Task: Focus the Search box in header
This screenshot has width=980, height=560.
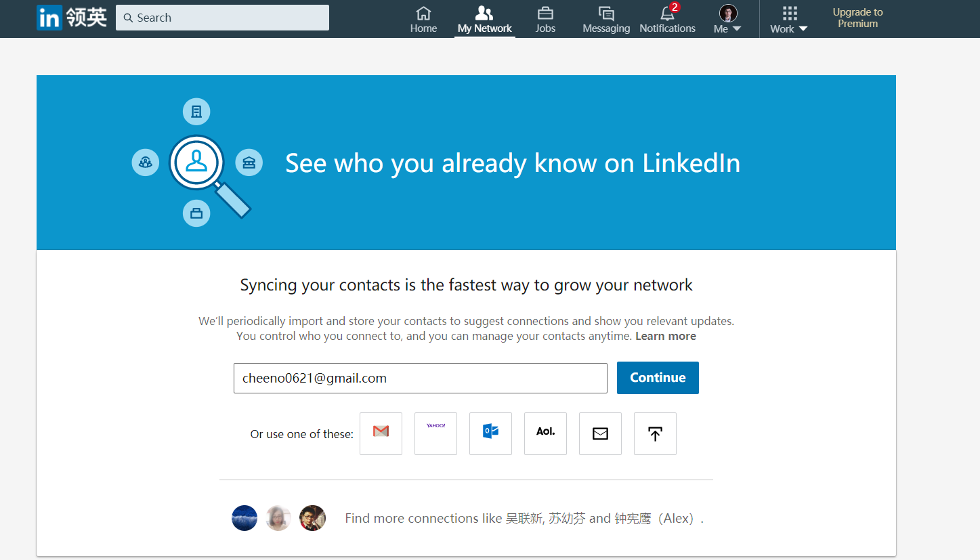Action: [x=222, y=18]
